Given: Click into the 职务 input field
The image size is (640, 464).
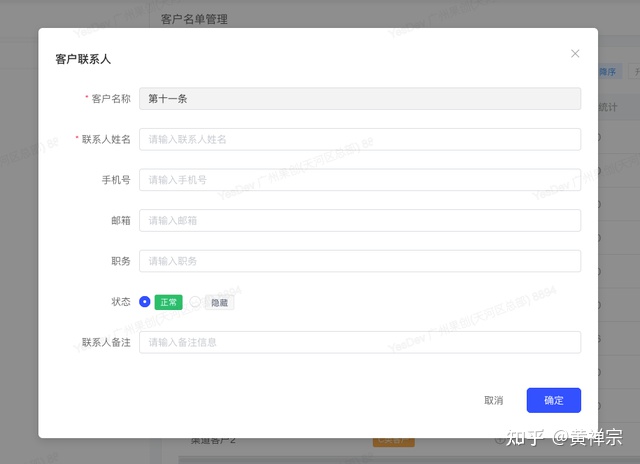Looking at the screenshot, I should (x=360, y=261).
